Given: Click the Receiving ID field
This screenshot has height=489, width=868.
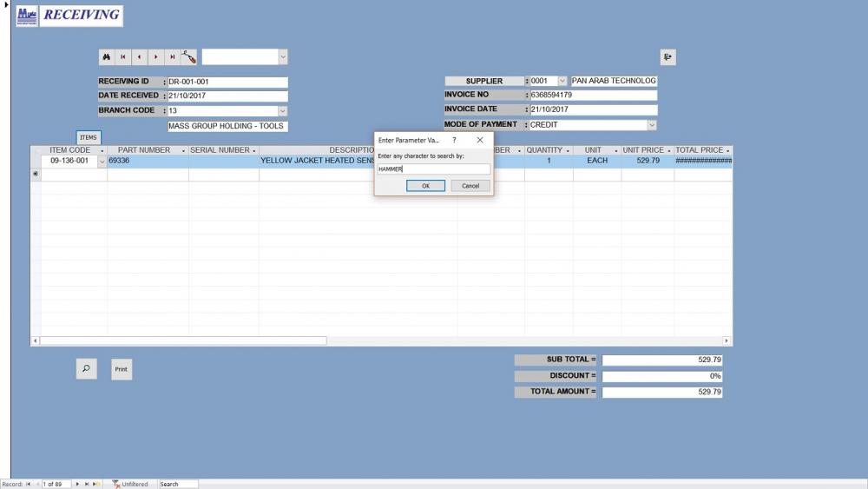Looking at the screenshot, I should point(227,82).
